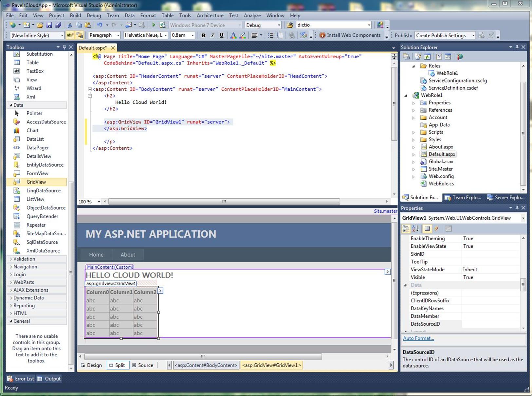Expand the AJAX Extensions toolbox group
This screenshot has width=532, height=396.
(x=10, y=290)
